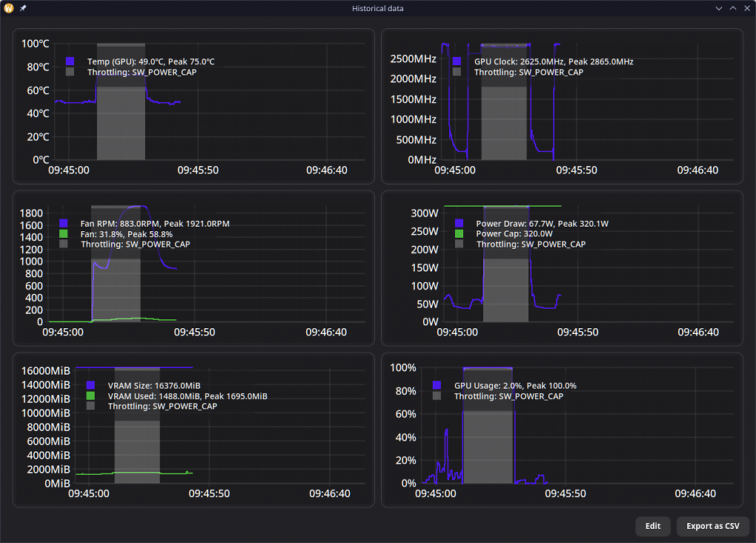Click the purple Fan RPM legend swatch
The height and width of the screenshot is (543, 756).
[63, 223]
